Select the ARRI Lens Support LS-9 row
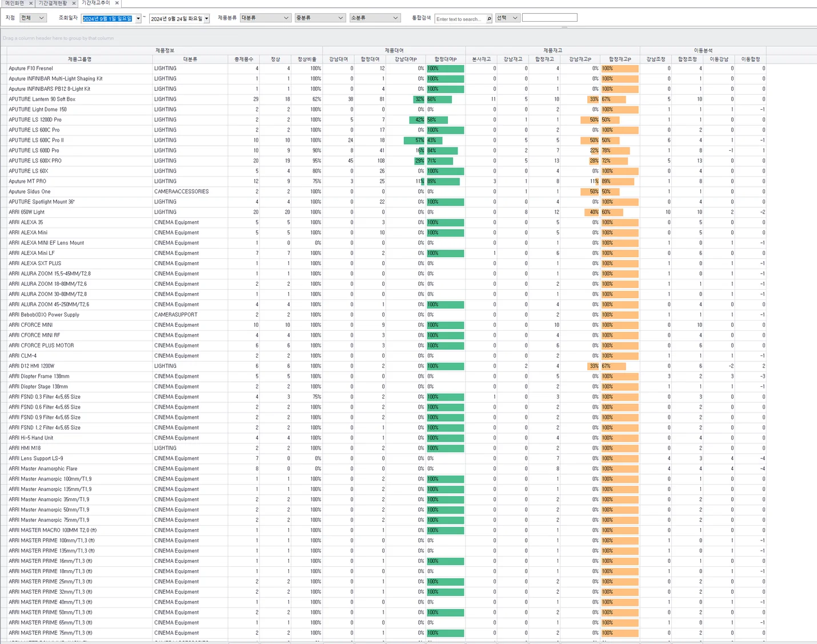The width and height of the screenshot is (817, 644). pos(36,459)
